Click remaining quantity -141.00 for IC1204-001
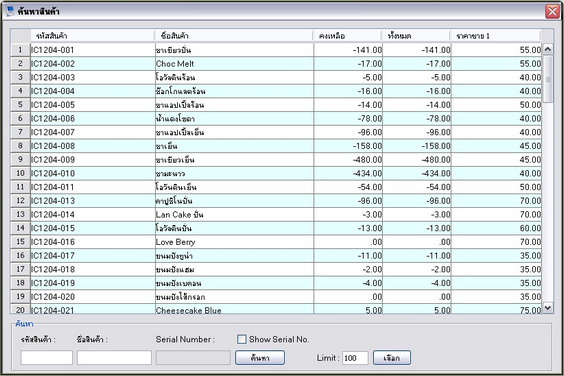 [367, 50]
